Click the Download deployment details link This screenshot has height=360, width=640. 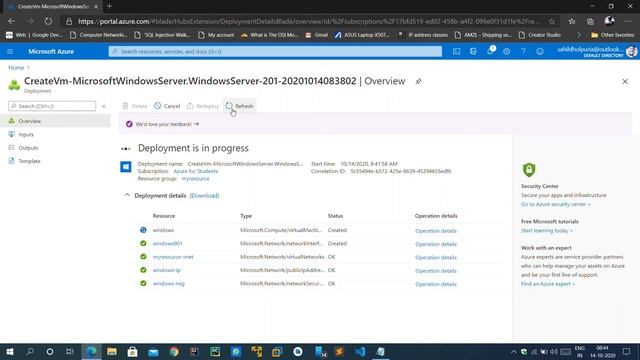point(204,196)
